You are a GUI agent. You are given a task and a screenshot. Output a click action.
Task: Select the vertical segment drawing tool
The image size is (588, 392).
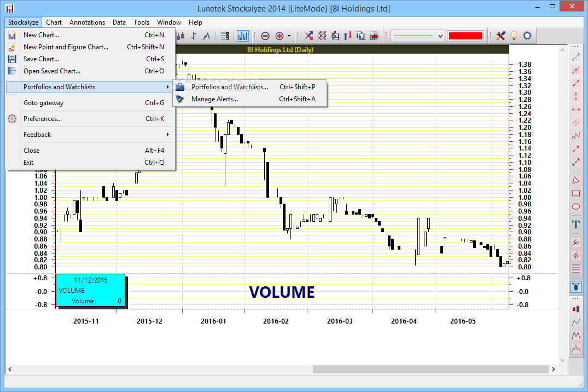(x=576, y=96)
